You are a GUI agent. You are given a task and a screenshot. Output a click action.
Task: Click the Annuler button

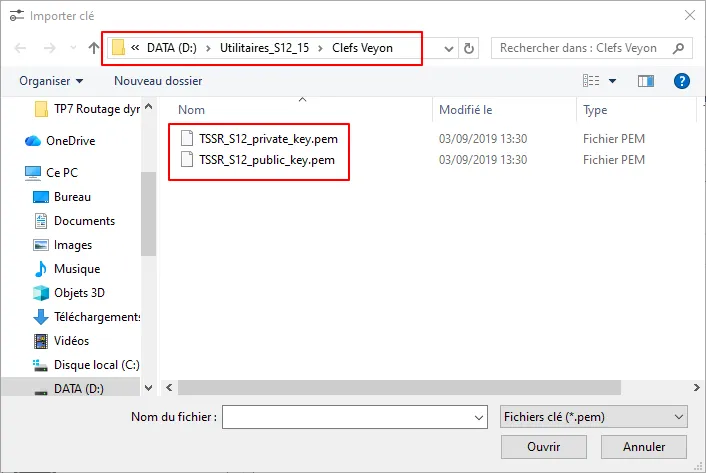[x=644, y=447]
